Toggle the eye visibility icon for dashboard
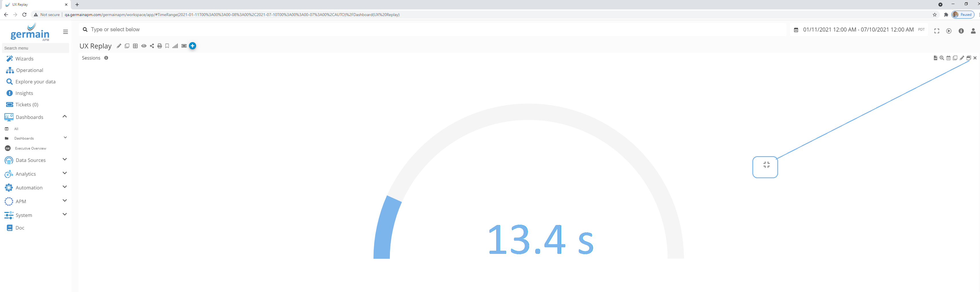 click(x=144, y=46)
